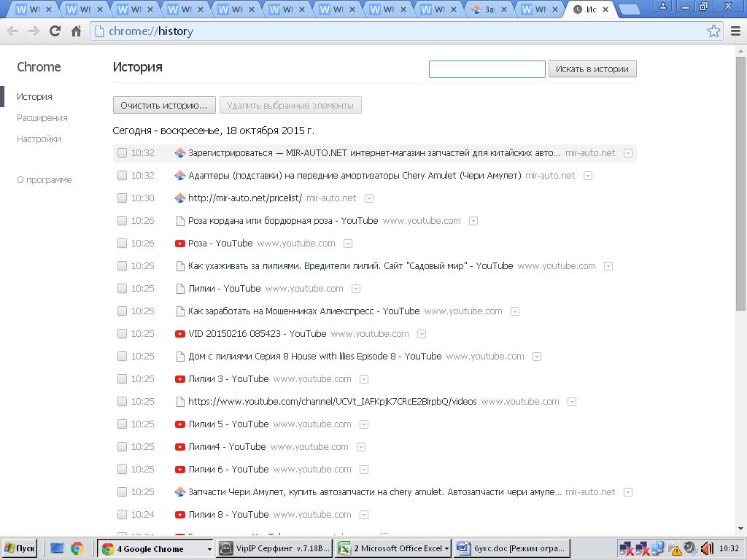The height and width of the screenshot is (560, 747).
Task: Navigate forward with the forward arrow
Action: [34, 31]
